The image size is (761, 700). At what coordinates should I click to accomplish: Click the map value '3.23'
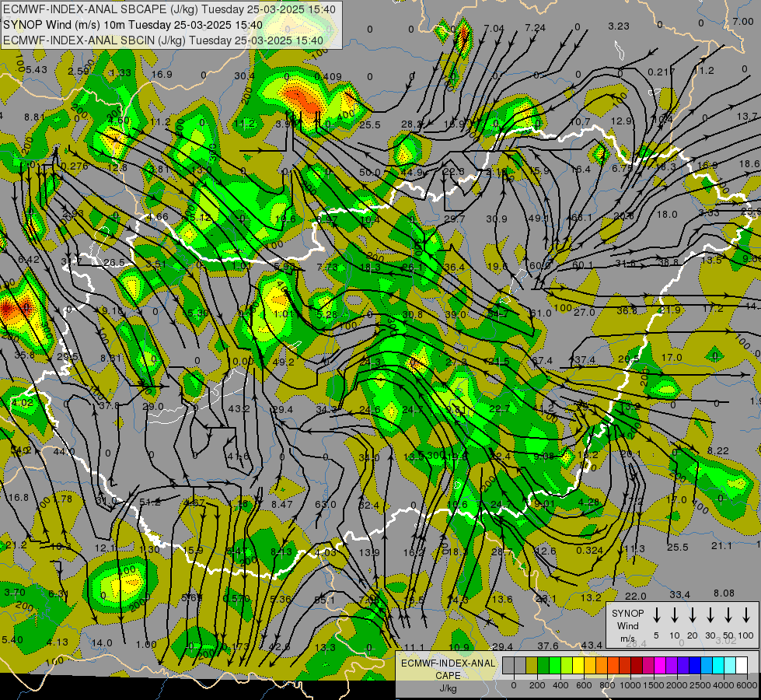click(619, 26)
